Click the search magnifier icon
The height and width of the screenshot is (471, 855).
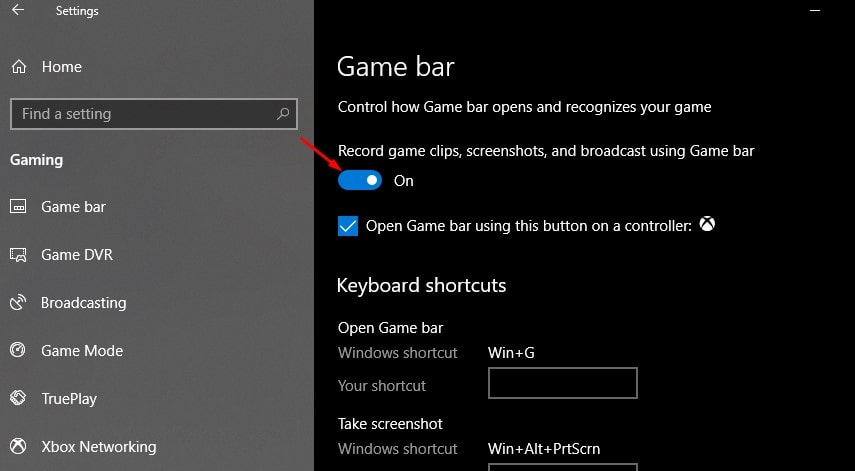[x=283, y=114]
